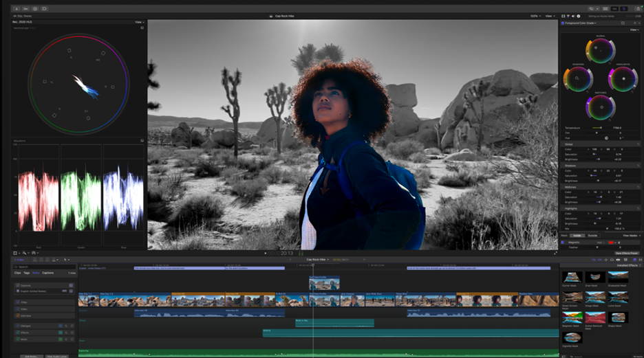Viewport: 644px width, 358px height.
Task: Toggle the Titles role checkbox
Action: point(18,302)
